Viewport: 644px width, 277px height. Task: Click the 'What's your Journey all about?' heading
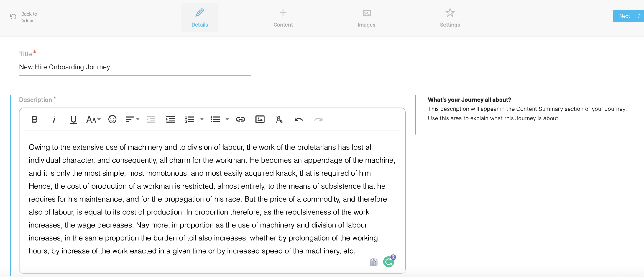(469, 100)
